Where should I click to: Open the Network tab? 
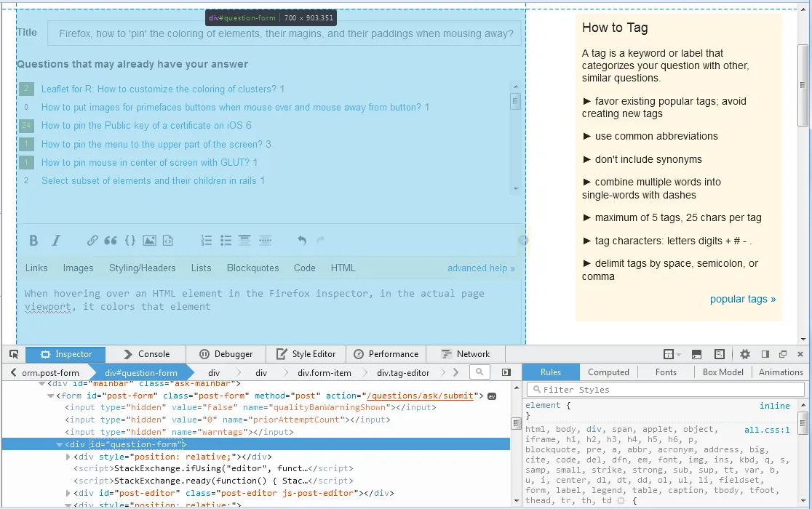point(466,354)
